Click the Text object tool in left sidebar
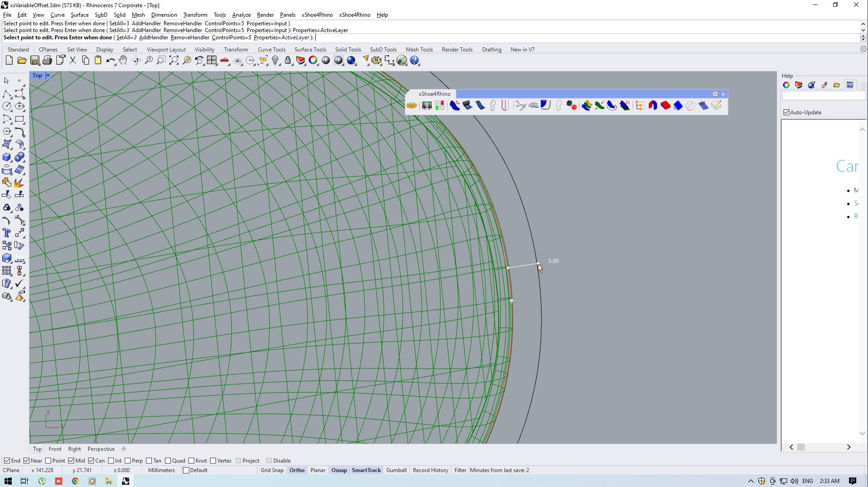 tap(7, 233)
